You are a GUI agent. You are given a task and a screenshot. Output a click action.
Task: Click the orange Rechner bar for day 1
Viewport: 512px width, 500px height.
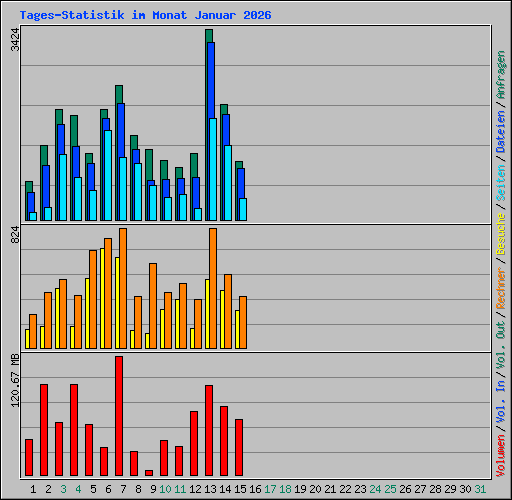click(33, 331)
